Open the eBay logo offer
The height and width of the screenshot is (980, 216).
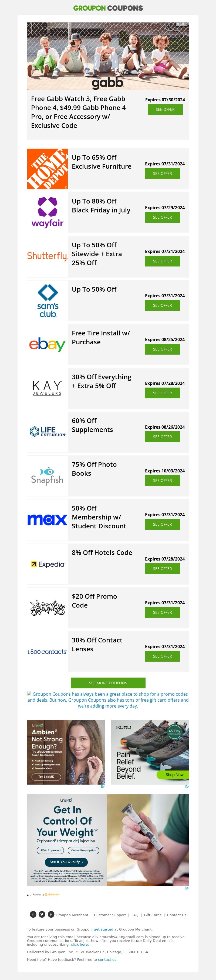point(48,344)
